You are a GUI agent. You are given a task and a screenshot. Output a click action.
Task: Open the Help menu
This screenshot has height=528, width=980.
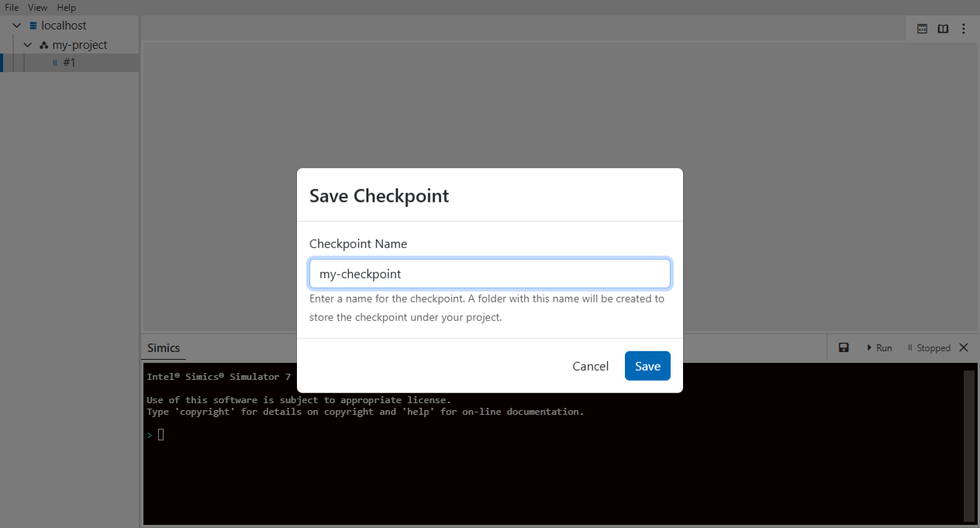click(67, 8)
